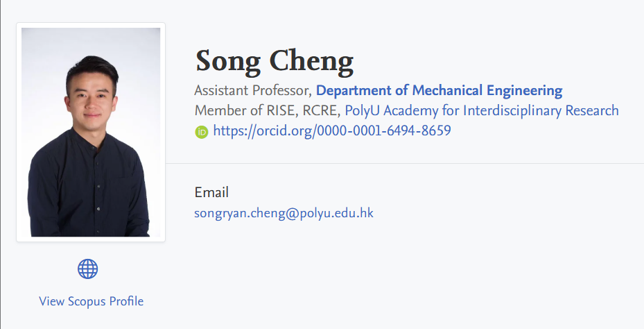This screenshot has width=644, height=329.
Task: Open the Department of Mechanical Engineering link
Action: (x=439, y=90)
